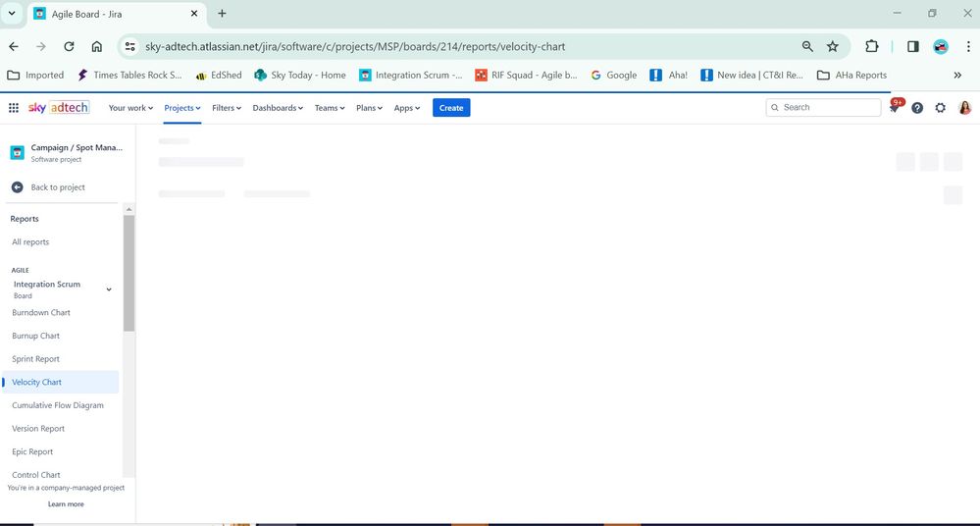
Task: Click the Back to project link
Action: (58, 187)
